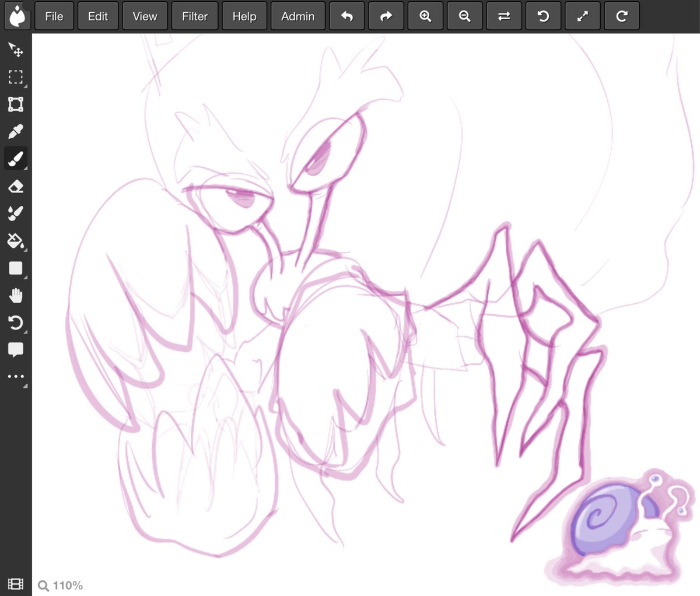Rotate canvas clockwise in top toolbar
Image resolution: width=700 pixels, height=596 pixels.
(622, 16)
